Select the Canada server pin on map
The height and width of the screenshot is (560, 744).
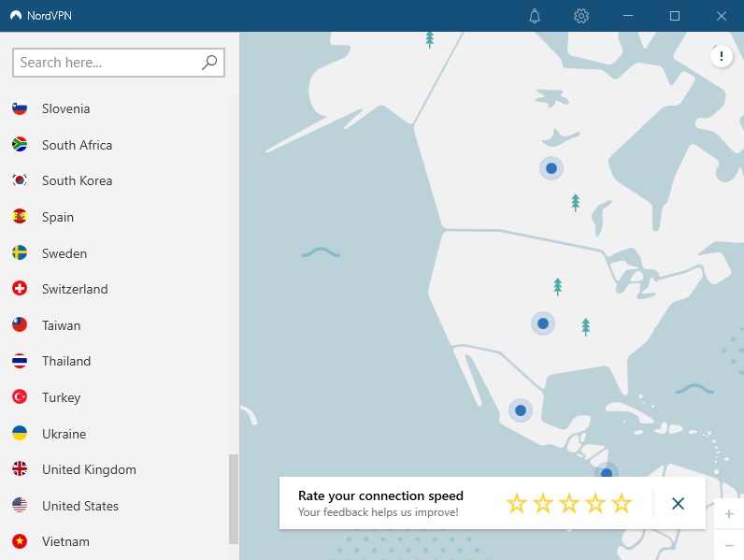pyautogui.click(x=551, y=168)
